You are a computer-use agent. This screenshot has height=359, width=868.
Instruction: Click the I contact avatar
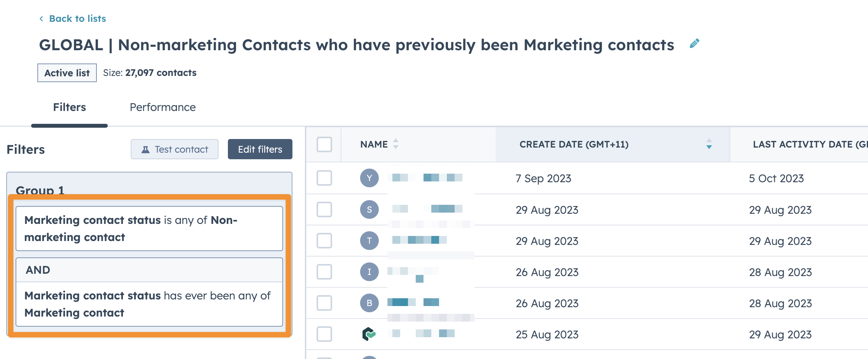369,272
